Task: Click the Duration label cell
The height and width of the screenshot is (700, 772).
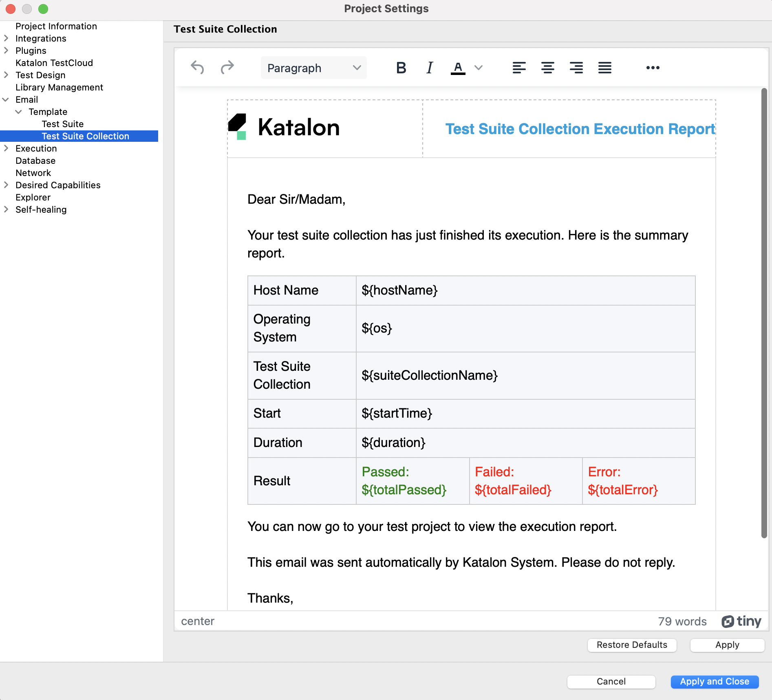Action: (x=302, y=442)
